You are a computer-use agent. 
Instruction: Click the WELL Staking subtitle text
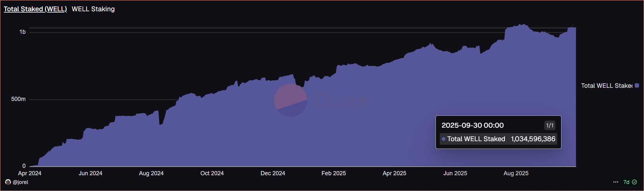click(93, 9)
